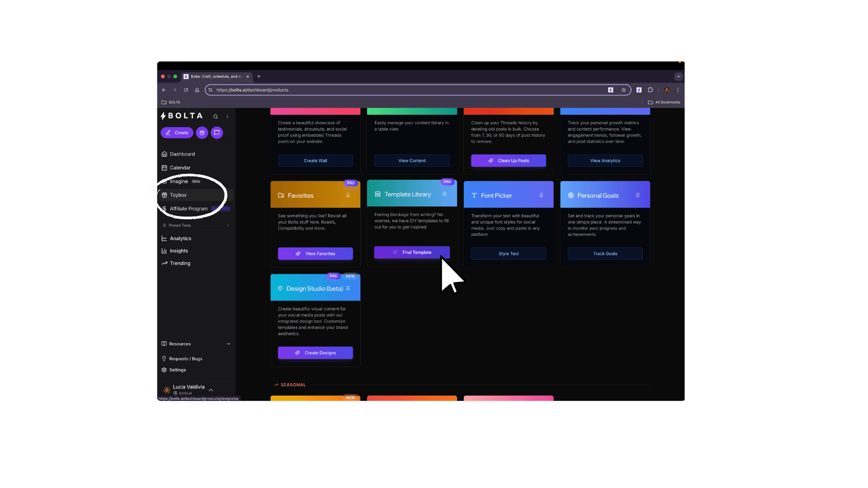Pin the Font Picker tool
The image size is (868, 488).
point(541,196)
